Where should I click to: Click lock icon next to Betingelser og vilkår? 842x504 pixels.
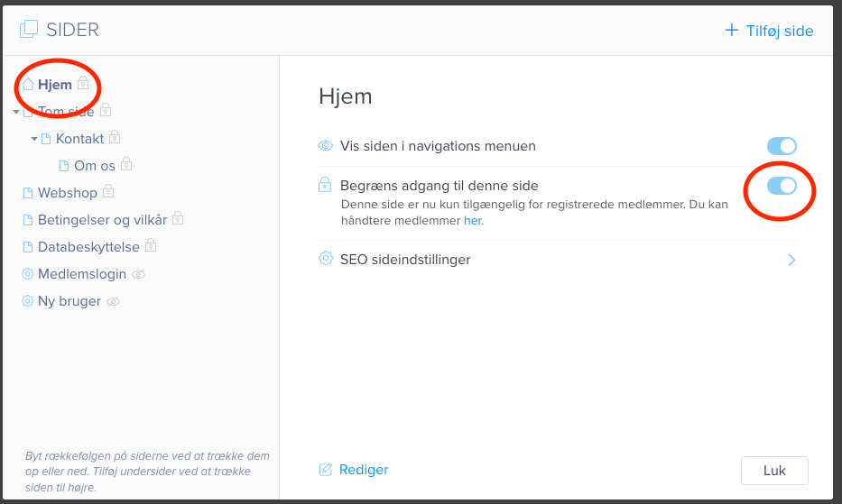point(178,218)
